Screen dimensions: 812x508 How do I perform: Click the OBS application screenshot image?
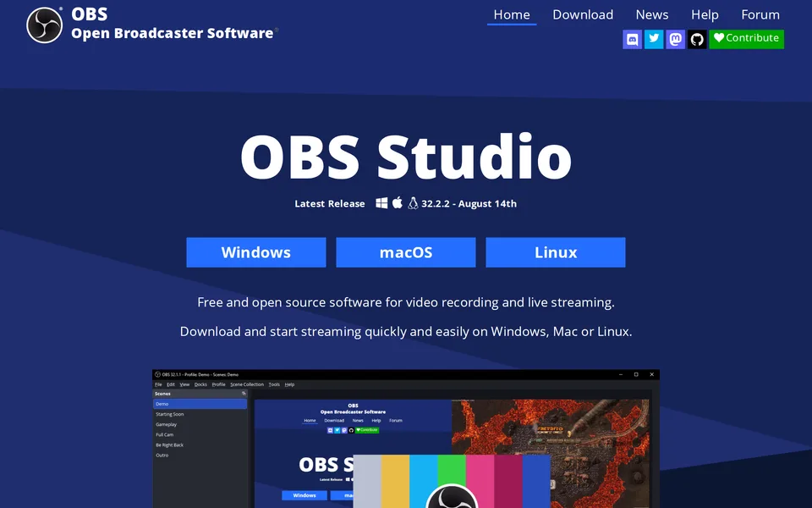pos(406,439)
